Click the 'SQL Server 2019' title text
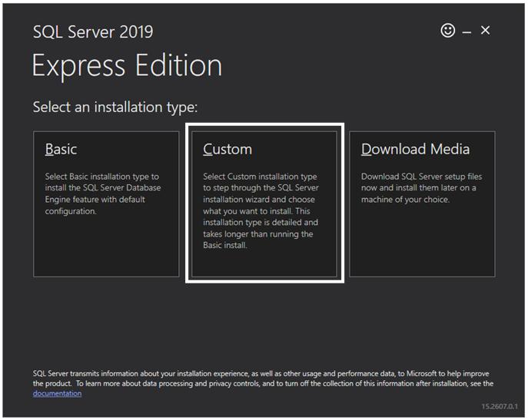Image resolution: width=528 pixels, height=420 pixels. 93,32
